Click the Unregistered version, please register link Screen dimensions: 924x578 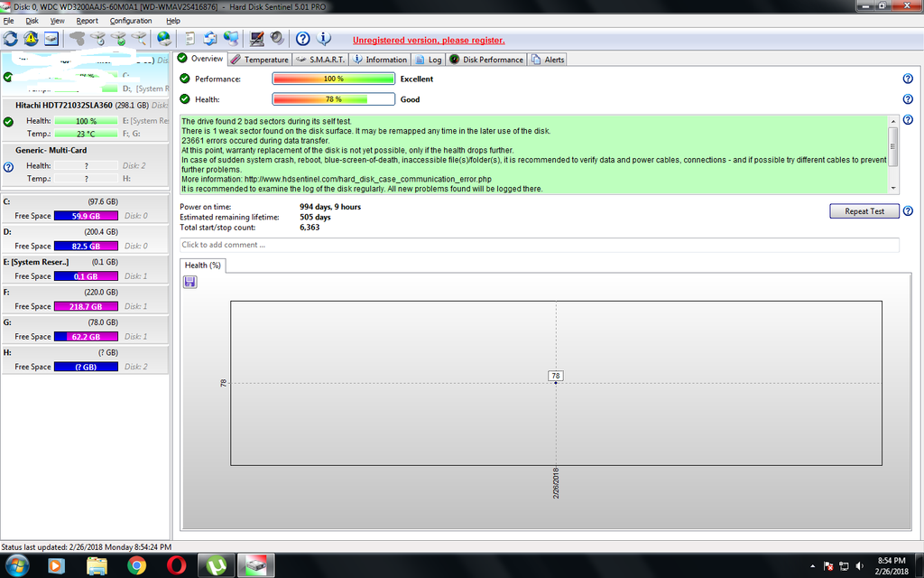(429, 40)
